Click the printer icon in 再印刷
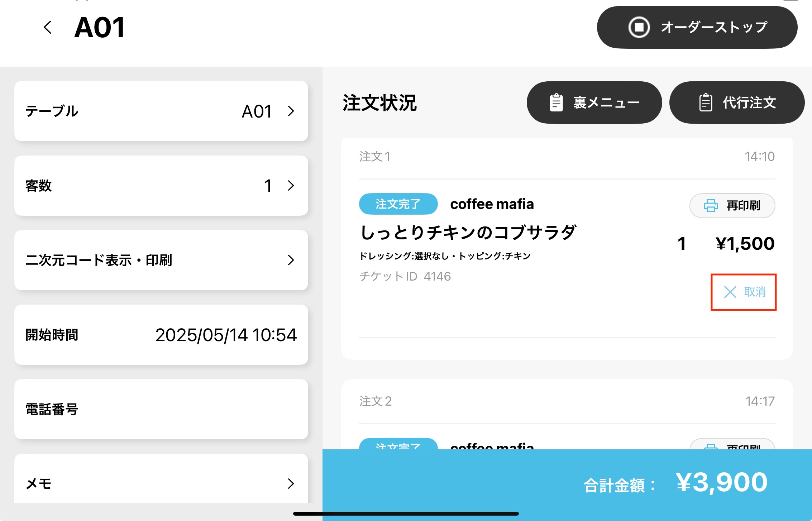The image size is (812, 521). click(711, 206)
